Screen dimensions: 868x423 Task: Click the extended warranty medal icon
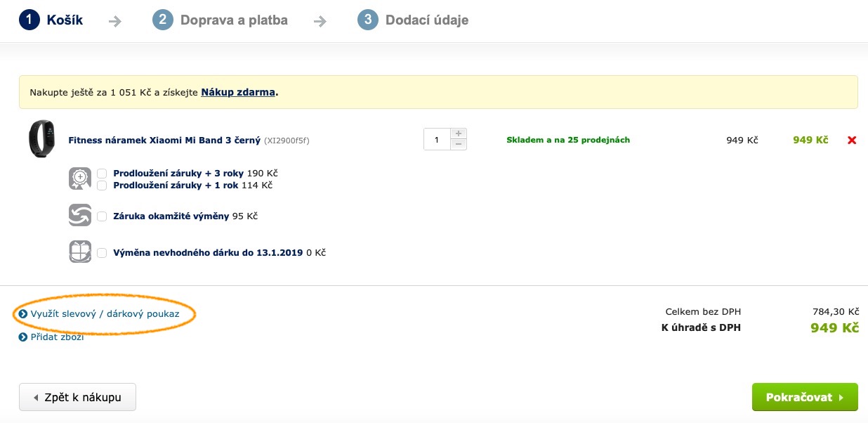(80, 178)
